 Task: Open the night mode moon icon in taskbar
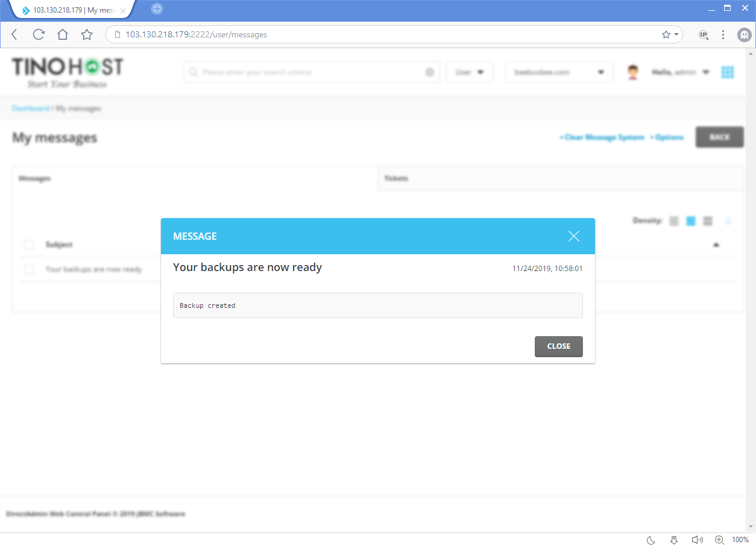(x=650, y=540)
